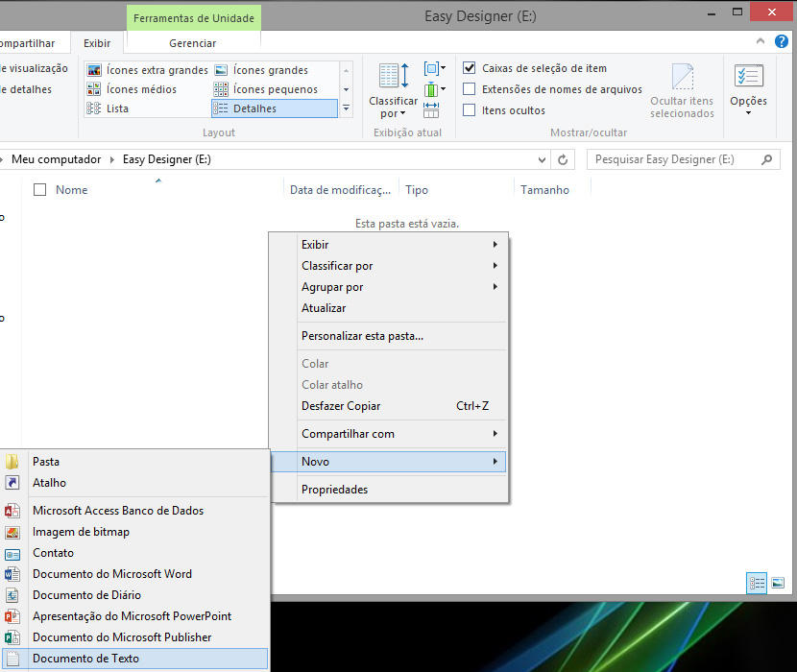The height and width of the screenshot is (672, 797).
Task: Click the Nome column header
Action: tap(72, 190)
